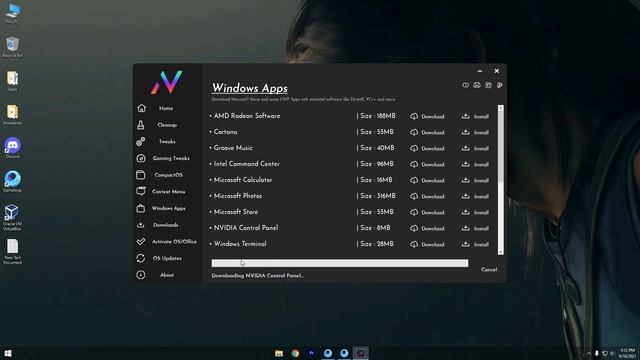
Task: Download Microsoft Calculator
Action: pos(427,180)
